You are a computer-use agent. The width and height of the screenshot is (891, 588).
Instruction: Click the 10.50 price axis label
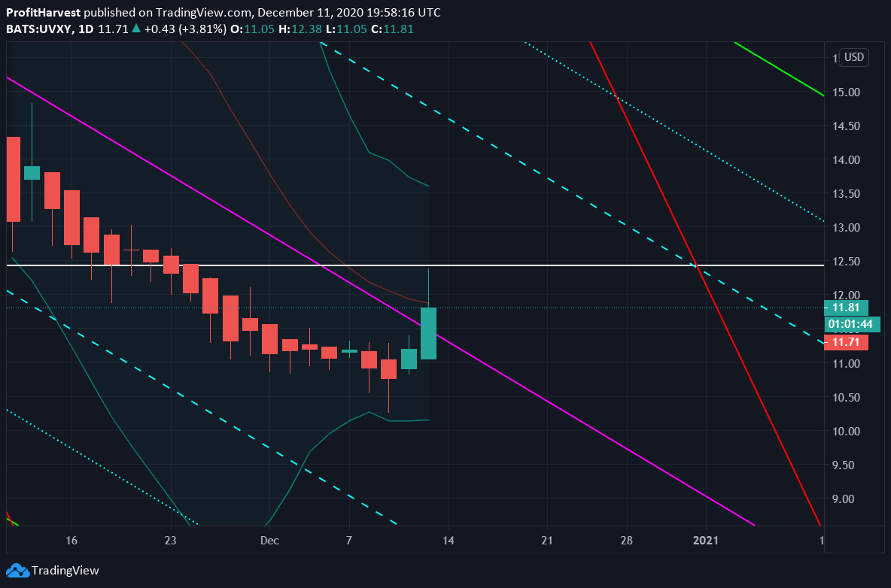pos(846,397)
